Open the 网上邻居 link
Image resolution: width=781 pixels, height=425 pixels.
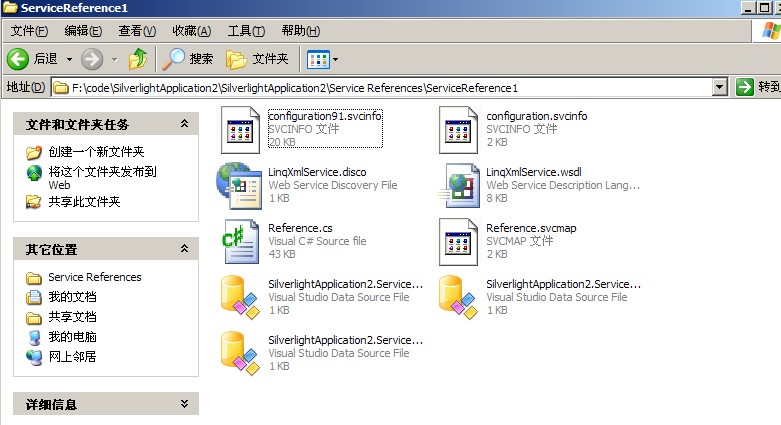click(x=72, y=357)
